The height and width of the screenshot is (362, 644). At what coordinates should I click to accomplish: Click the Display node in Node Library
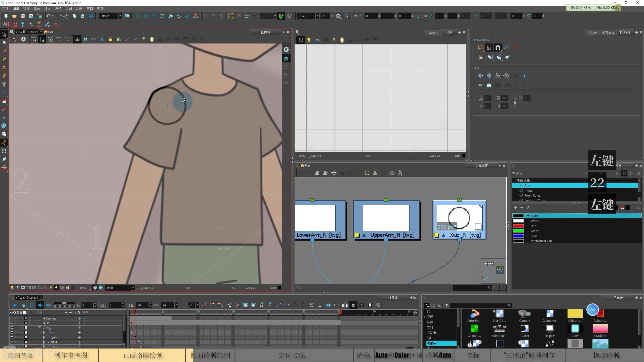click(550, 331)
